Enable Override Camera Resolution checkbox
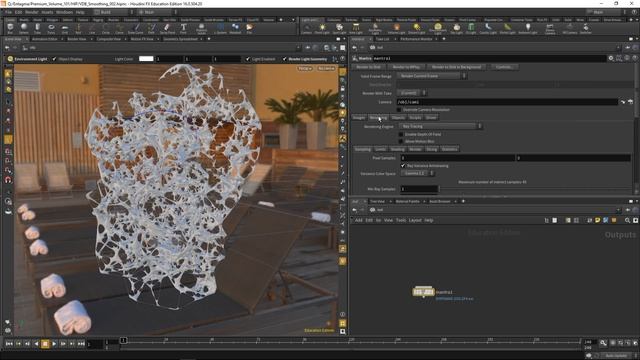640x360 pixels. [x=399, y=110]
